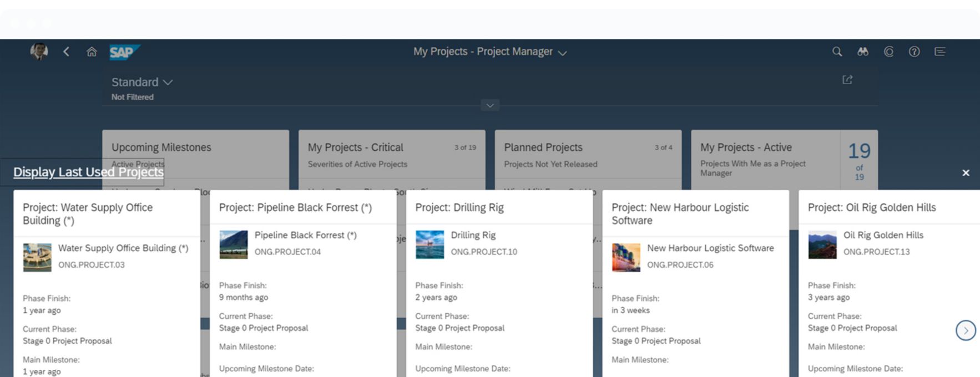Open the copilot circular icon
The height and width of the screenshot is (377, 980).
click(888, 52)
